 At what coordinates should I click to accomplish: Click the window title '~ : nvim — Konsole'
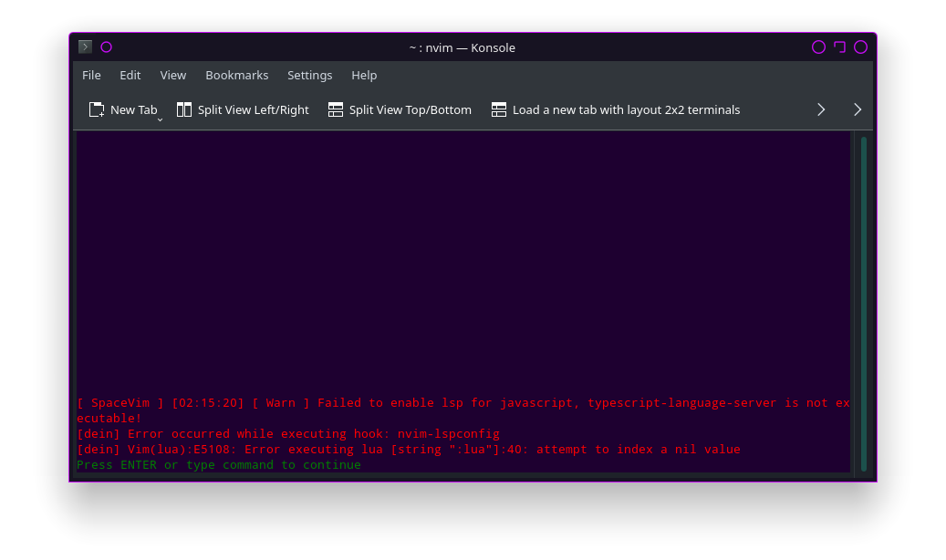click(x=463, y=47)
